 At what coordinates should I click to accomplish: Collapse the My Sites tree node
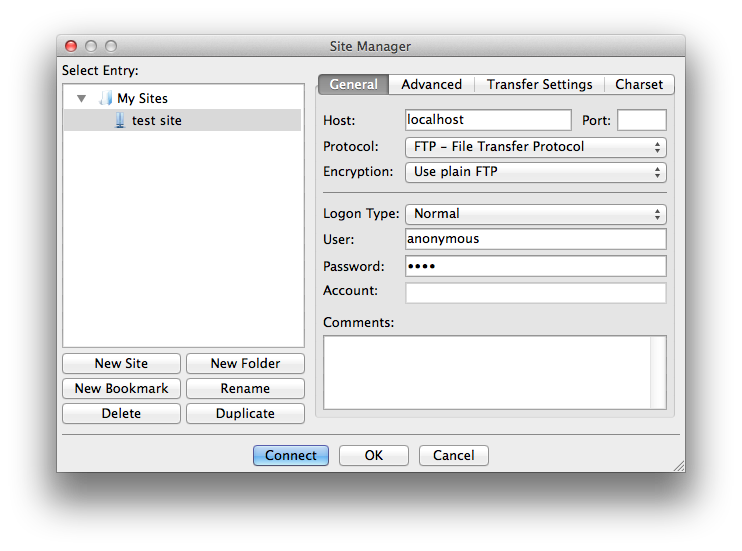pos(81,98)
